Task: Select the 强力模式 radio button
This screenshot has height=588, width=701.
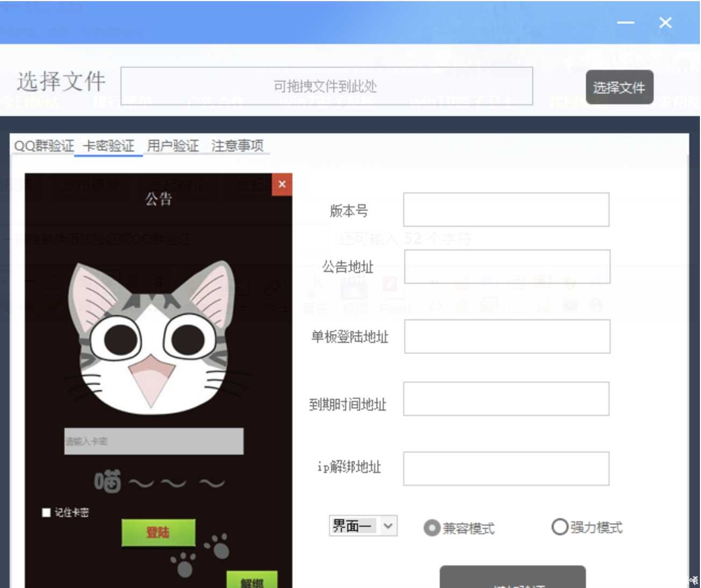Action: [560, 527]
